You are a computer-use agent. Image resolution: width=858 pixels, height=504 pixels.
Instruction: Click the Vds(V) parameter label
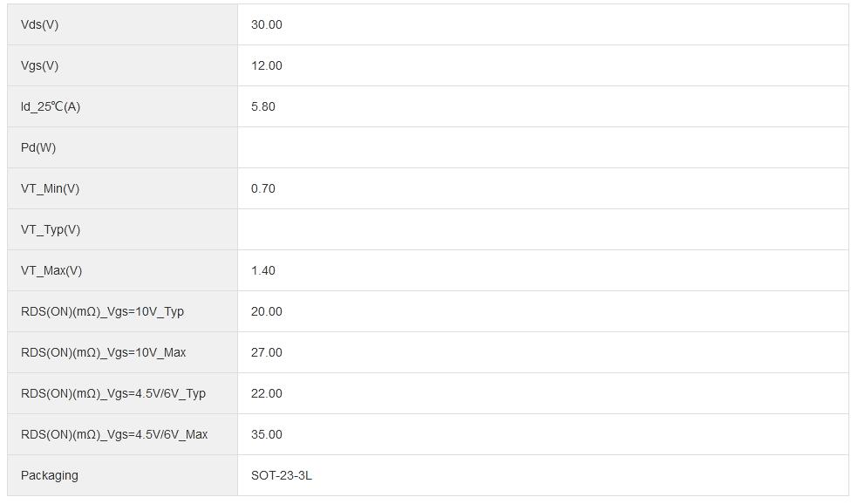[40, 24]
